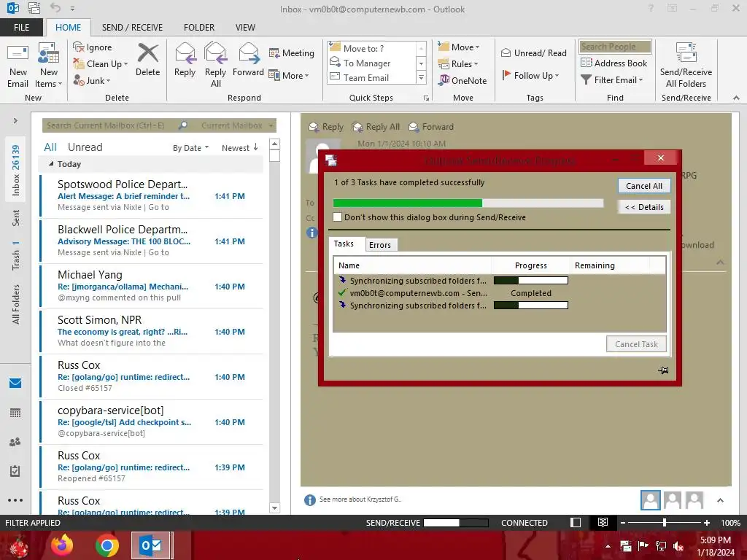This screenshot has height=560, width=747.
Task: Open the Follow Up flag dropdown
Action: tap(530, 75)
